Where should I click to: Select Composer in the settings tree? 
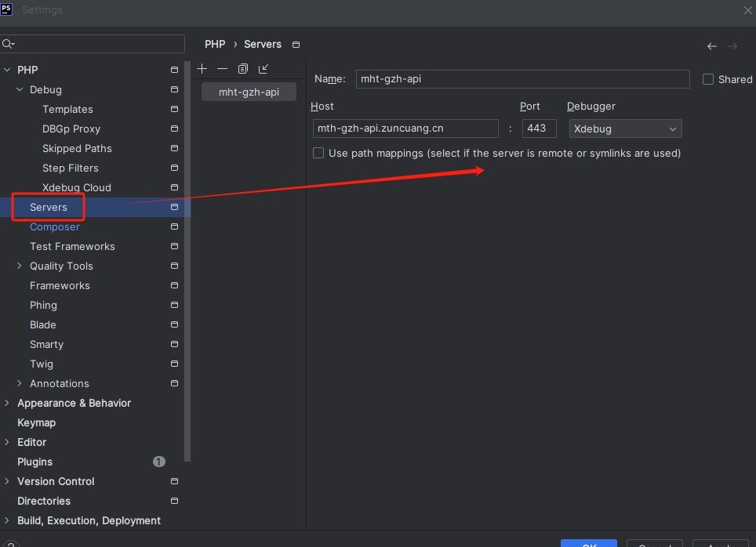point(55,226)
